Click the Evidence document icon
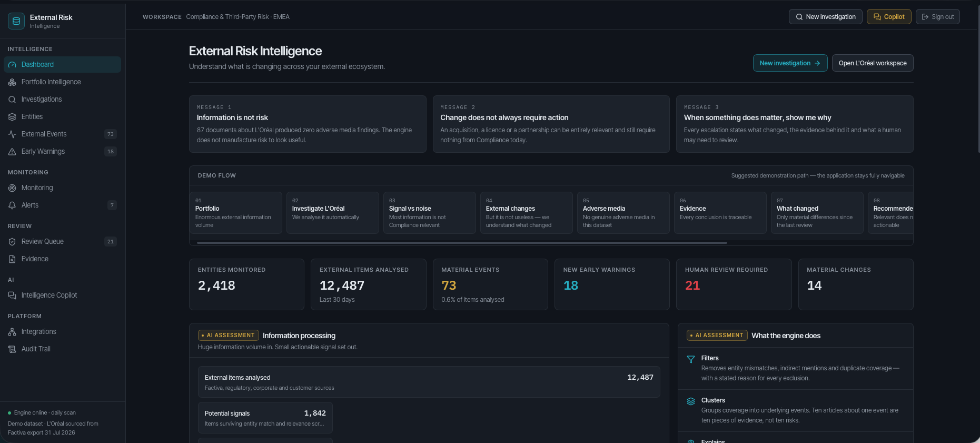This screenshot has width=980, height=443. tap(12, 259)
